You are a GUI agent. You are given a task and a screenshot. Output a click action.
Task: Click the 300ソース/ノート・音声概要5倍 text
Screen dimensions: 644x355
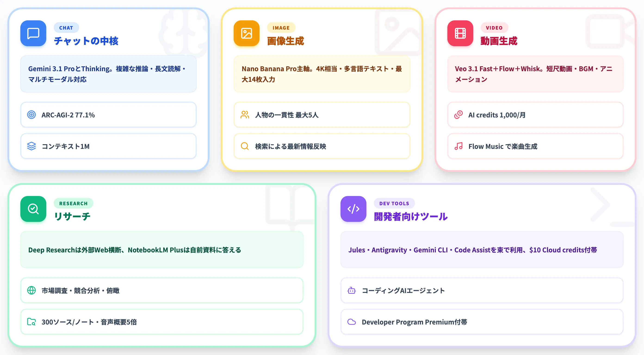click(x=89, y=322)
